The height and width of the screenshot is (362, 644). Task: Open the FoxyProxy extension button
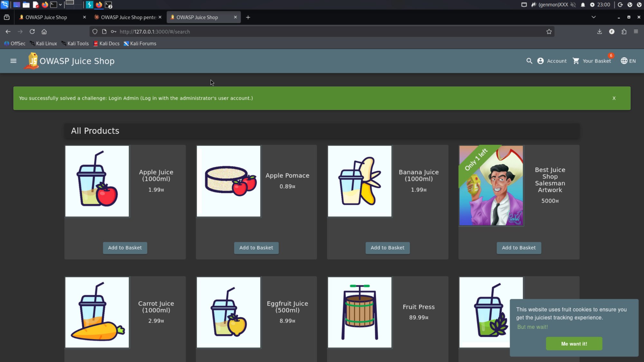coord(612,32)
